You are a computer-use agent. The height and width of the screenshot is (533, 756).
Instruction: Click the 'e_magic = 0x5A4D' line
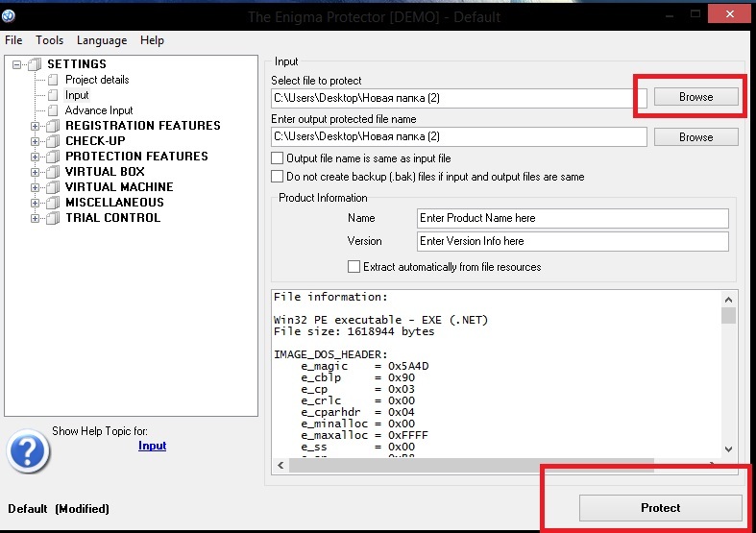pyautogui.click(x=364, y=366)
